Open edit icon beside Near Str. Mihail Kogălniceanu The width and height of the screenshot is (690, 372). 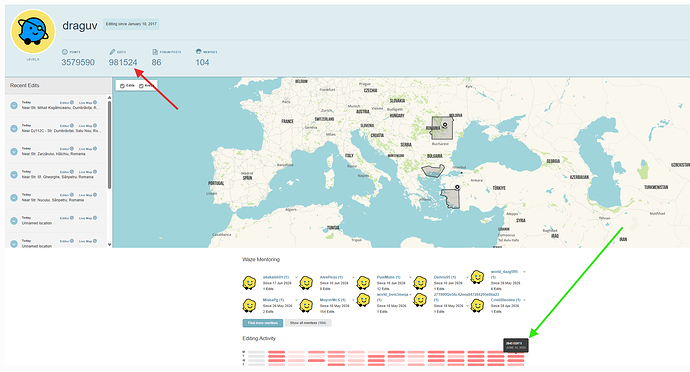pos(14,106)
